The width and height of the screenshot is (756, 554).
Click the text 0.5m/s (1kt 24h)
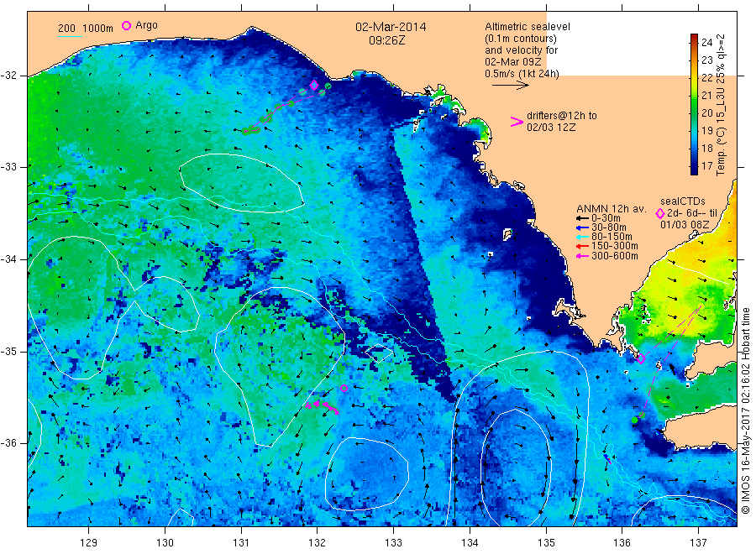coord(522,74)
